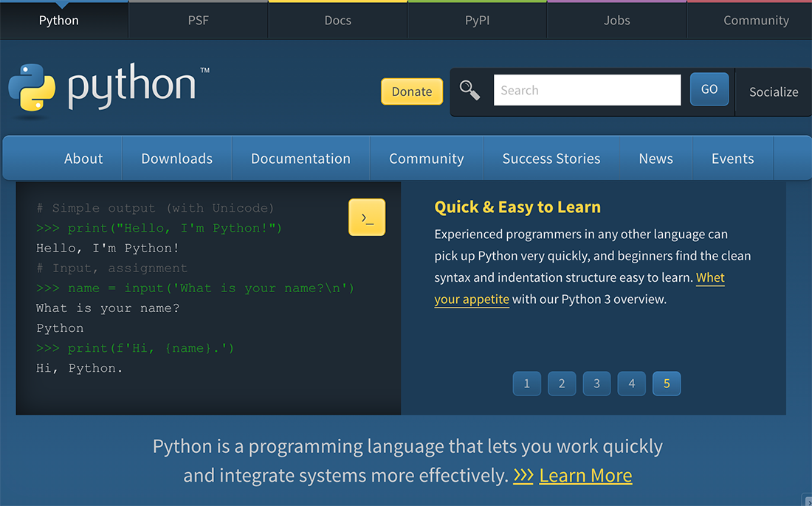Launch the interactive shell icon button
The height and width of the screenshot is (506, 812).
(367, 218)
